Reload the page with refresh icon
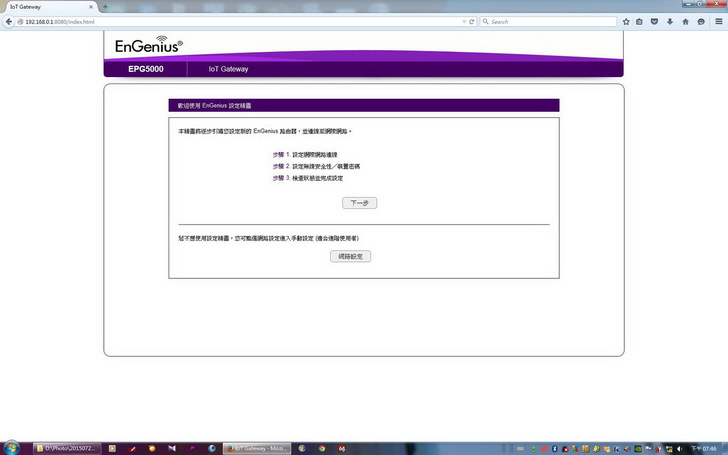 [x=473, y=21]
